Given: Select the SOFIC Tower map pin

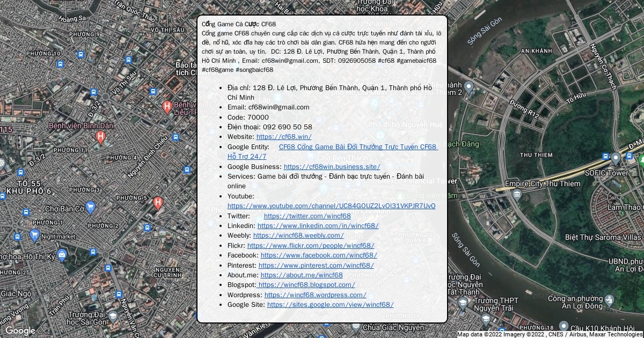Looking at the screenshot, I should pyautogui.click(x=616, y=158).
